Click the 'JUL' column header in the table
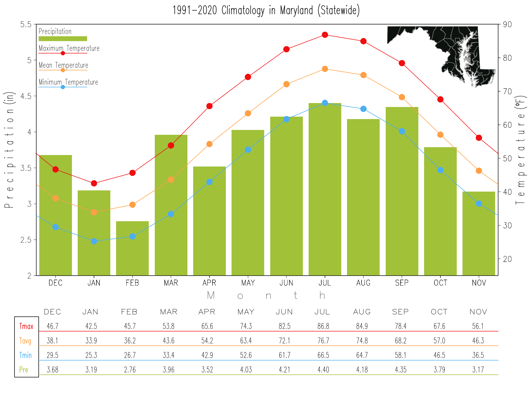 tap(322, 312)
